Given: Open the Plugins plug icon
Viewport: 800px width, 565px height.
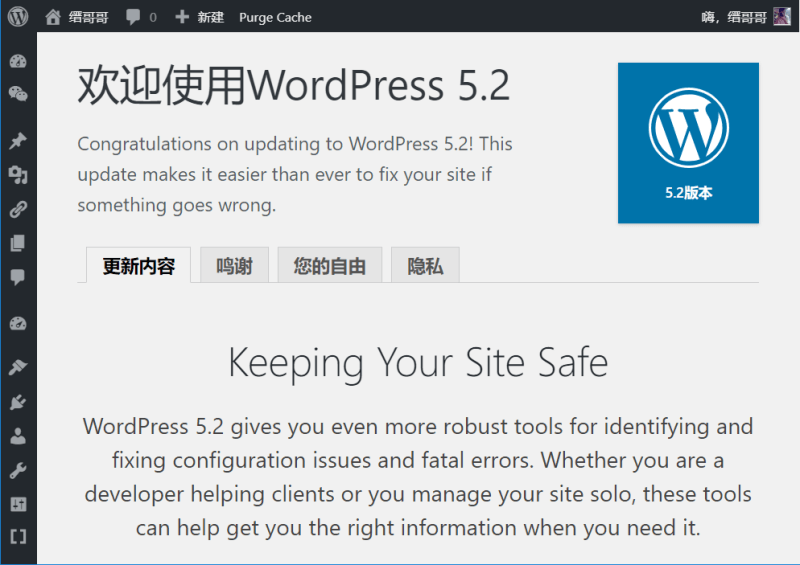Looking at the screenshot, I should tap(17, 402).
